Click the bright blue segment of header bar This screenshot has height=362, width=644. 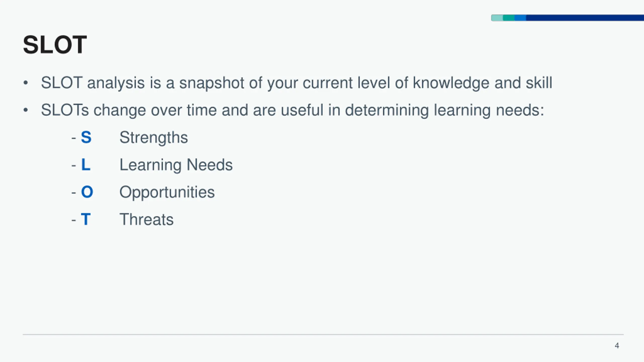point(520,18)
